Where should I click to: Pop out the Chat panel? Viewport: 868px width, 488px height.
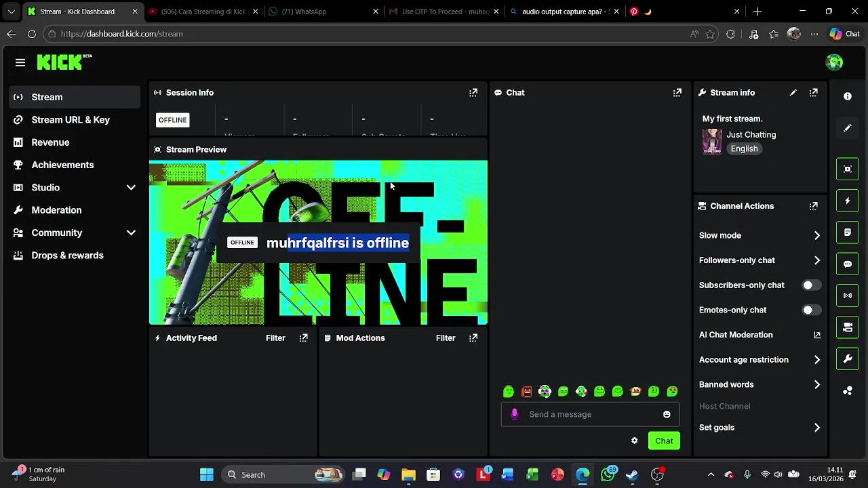tap(677, 93)
